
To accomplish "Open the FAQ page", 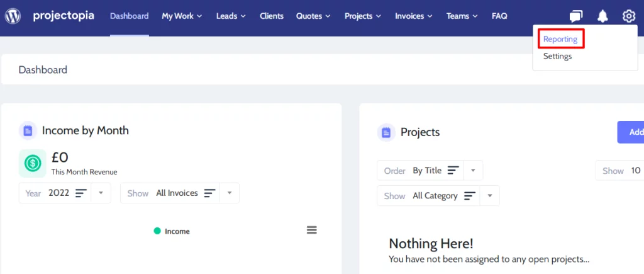I will point(499,16).
